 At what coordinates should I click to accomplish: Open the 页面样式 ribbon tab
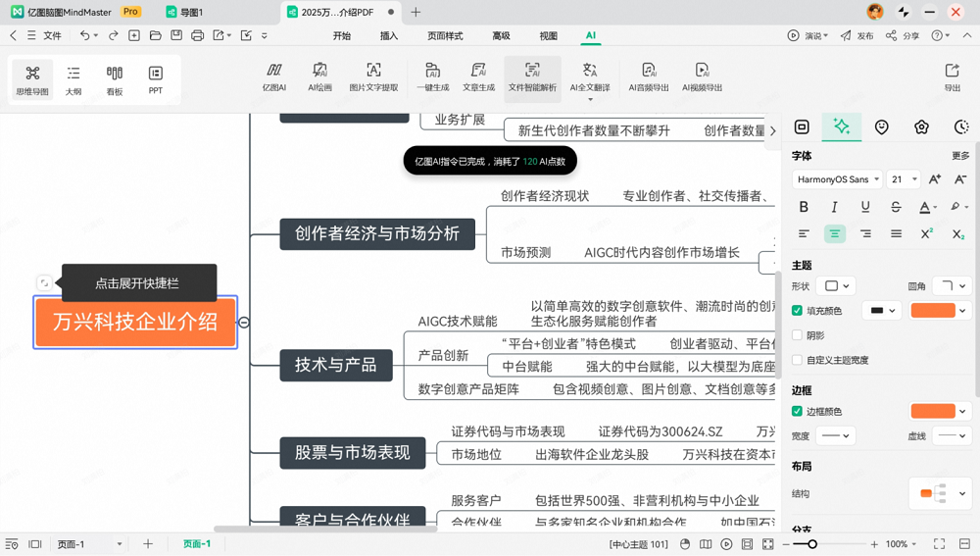pos(445,36)
